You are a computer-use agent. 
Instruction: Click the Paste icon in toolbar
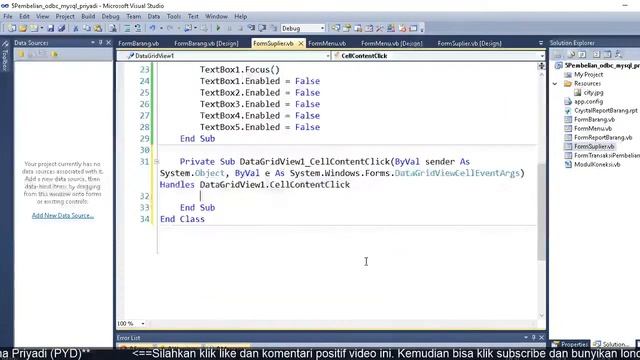pyautogui.click(x=98, y=28)
